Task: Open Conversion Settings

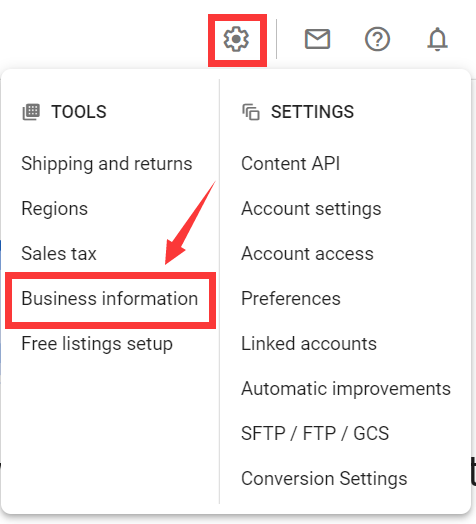Action: pyautogui.click(x=324, y=479)
